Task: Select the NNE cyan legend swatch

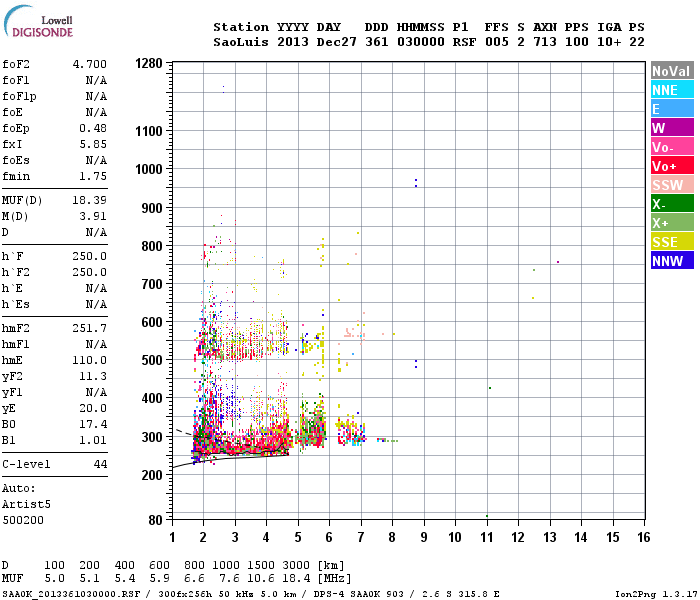Action: click(x=672, y=90)
